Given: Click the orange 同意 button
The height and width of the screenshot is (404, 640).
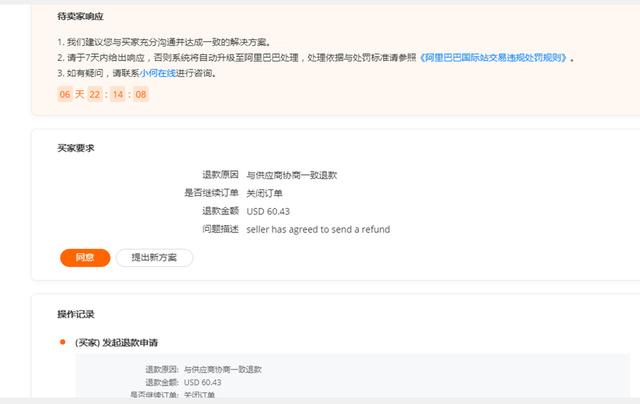Looking at the screenshot, I should (85, 258).
